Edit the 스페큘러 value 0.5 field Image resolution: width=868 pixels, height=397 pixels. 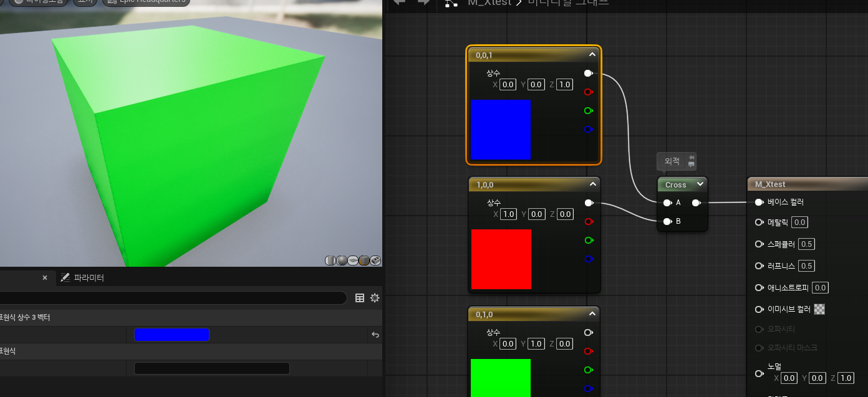point(806,244)
